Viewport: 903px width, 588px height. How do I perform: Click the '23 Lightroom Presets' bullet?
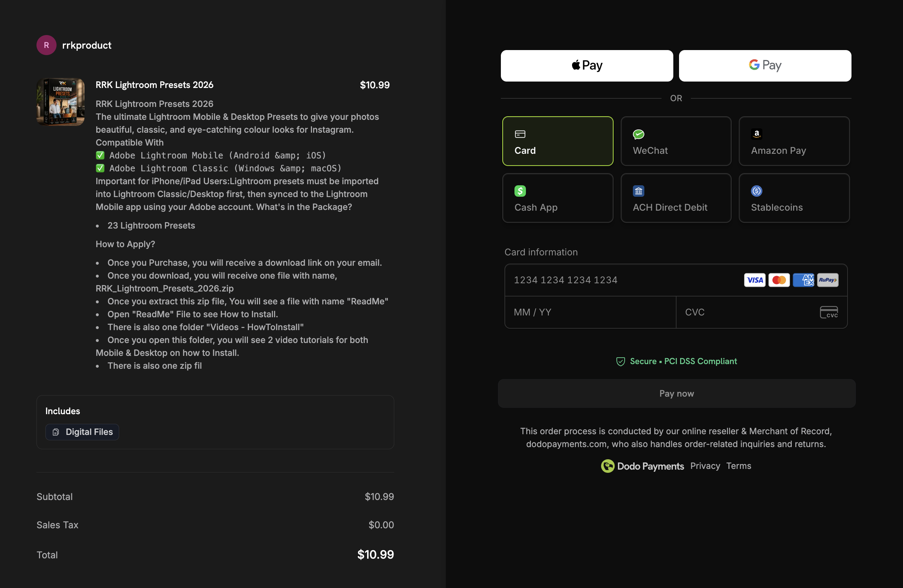(151, 225)
